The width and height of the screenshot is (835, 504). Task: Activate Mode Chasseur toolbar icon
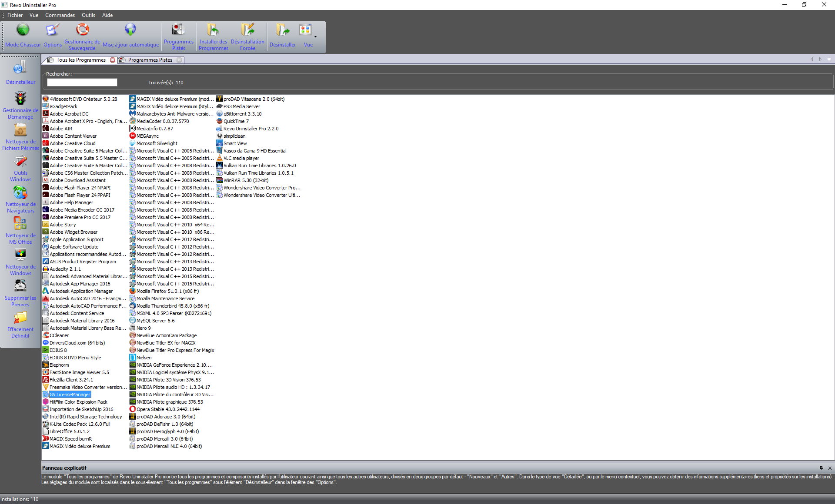[x=23, y=36]
